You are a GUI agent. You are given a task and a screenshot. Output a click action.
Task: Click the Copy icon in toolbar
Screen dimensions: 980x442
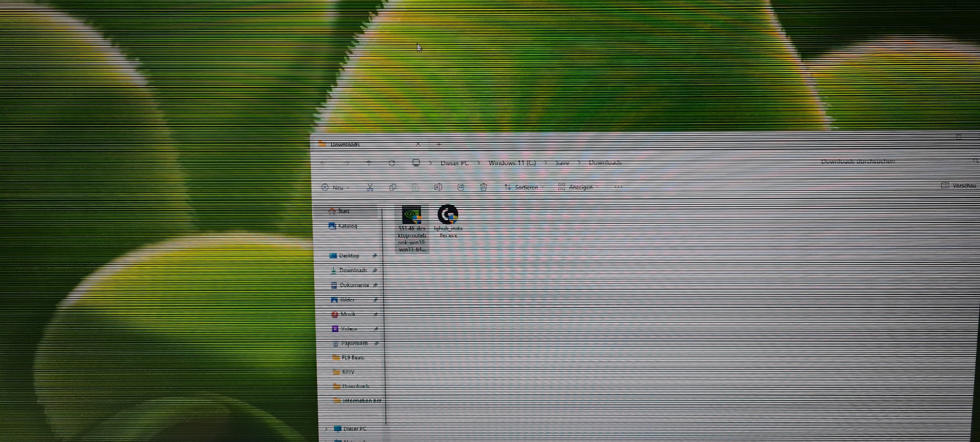[393, 187]
